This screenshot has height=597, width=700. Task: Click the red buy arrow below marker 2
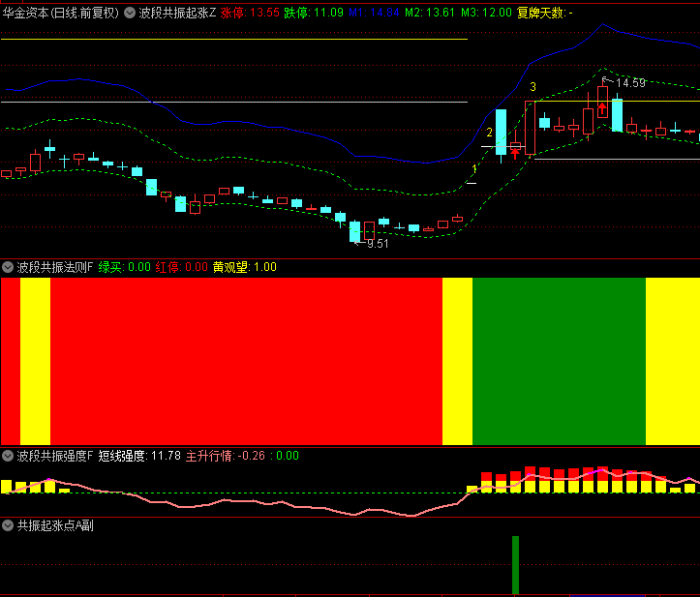(x=515, y=154)
